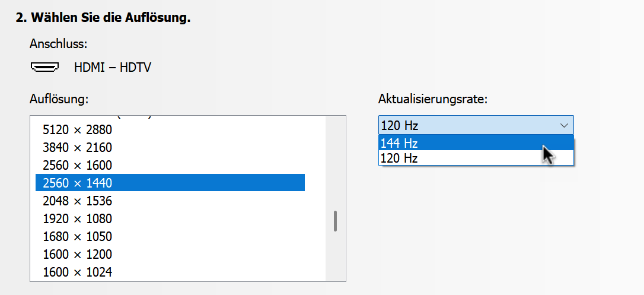Select the 5120 × 2880 resolution
The width and height of the screenshot is (644, 295).
click(77, 129)
